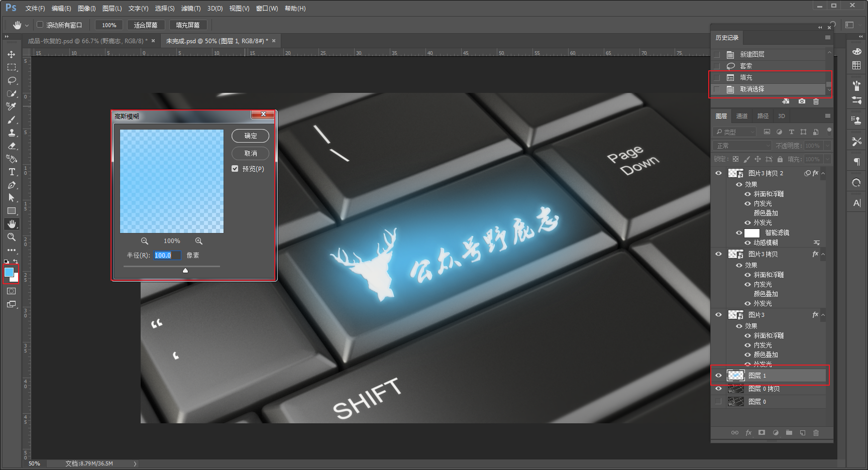Select the Move tool
Screen dimensions: 868x470
pos(12,54)
